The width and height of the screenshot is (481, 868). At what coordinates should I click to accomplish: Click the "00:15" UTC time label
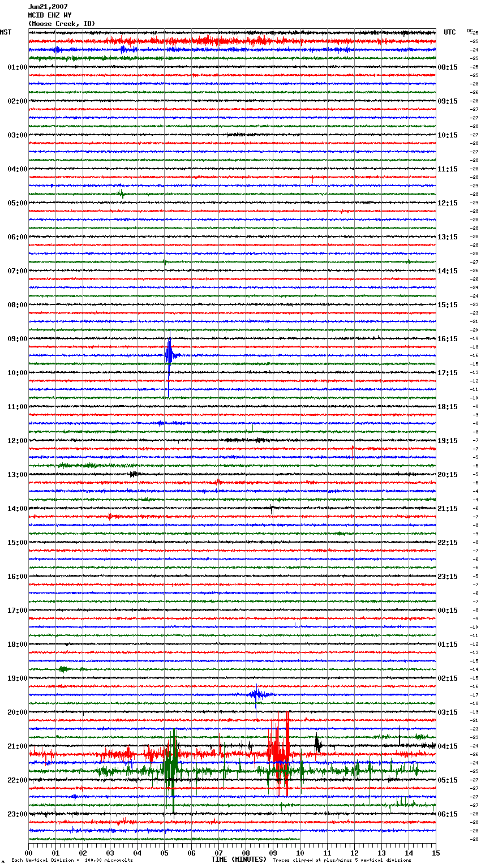tap(448, 611)
